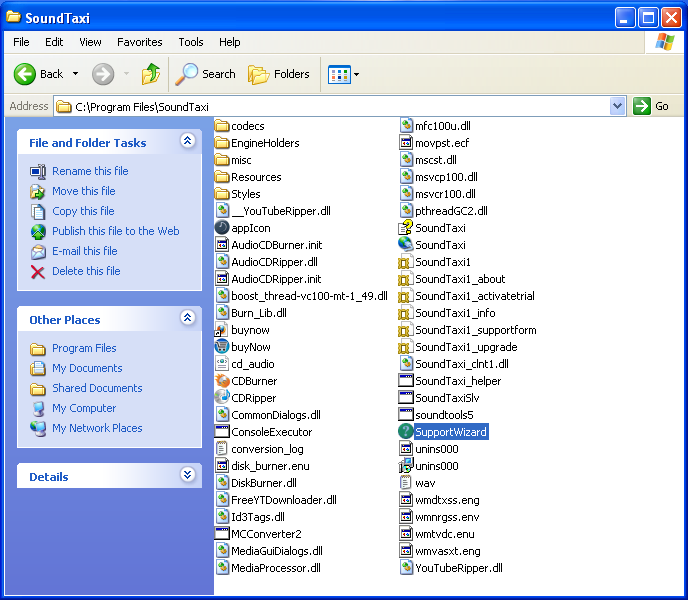Select the EngineHolders folder icon
This screenshot has height=600, width=688.
222,143
